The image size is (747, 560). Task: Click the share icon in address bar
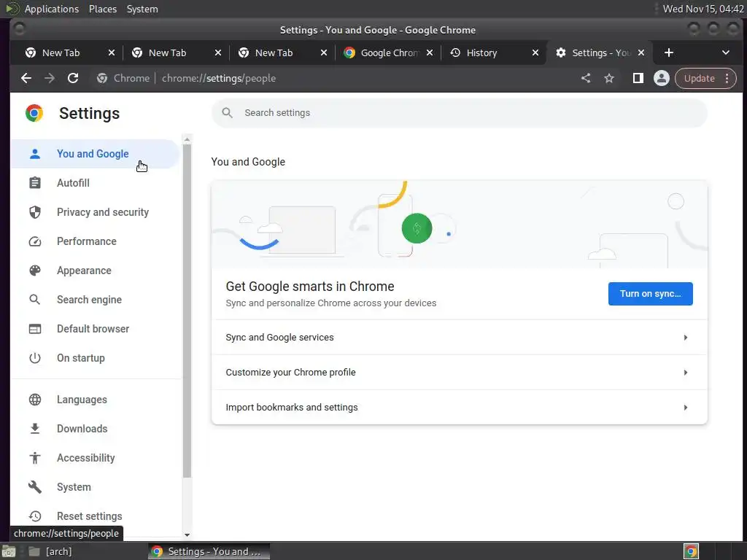coord(586,78)
